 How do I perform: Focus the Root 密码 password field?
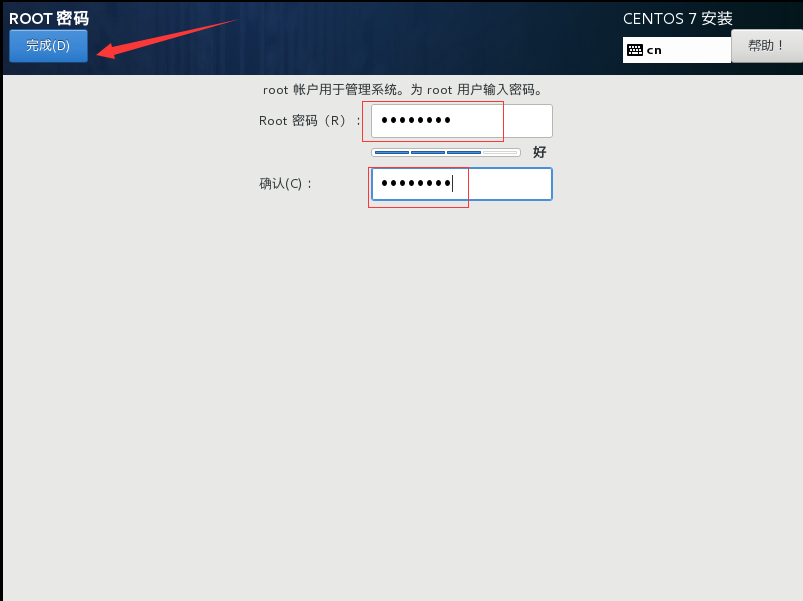tap(461, 121)
